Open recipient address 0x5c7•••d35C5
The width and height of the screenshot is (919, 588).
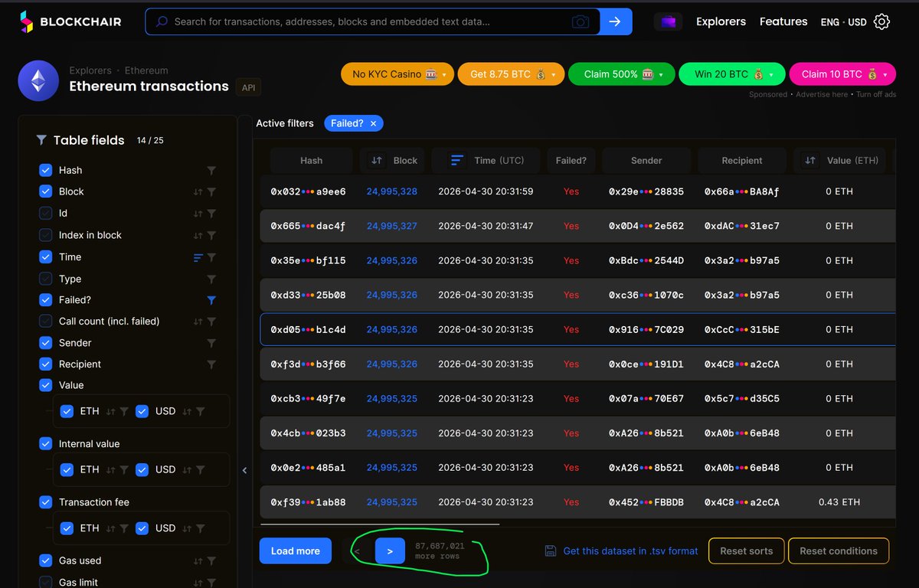coord(742,398)
